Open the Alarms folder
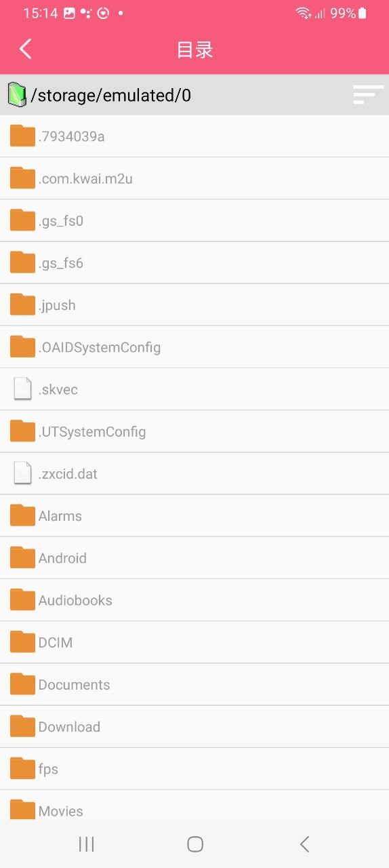The image size is (389, 868). tap(194, 515)
